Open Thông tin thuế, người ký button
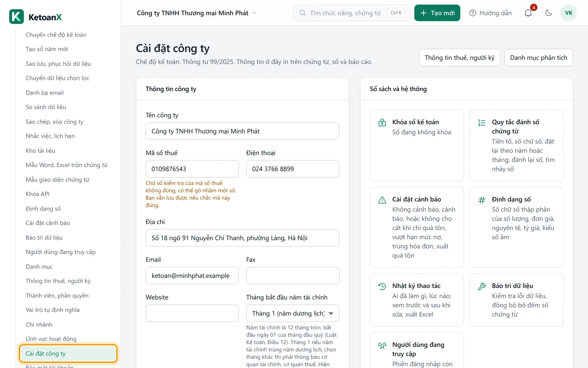The height and width of the screenshot is (368, 588). (459, 57)
